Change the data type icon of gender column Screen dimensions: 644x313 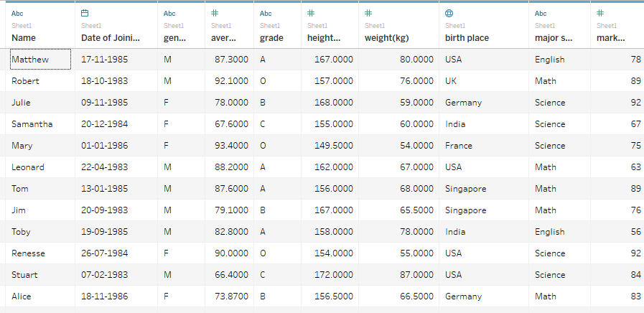[169, 13]
